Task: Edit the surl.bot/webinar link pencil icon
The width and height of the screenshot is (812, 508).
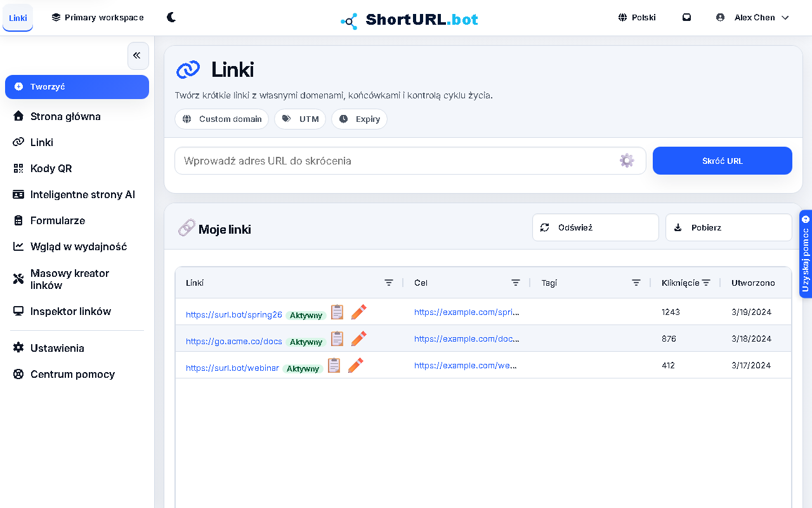Action: pos(355,365)
